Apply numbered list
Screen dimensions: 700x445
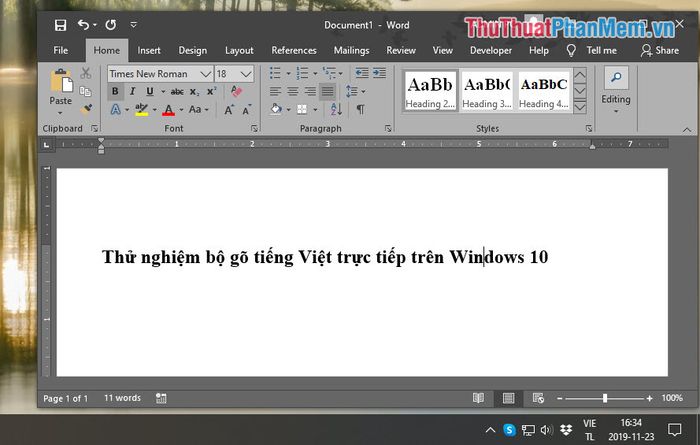pyautogui.click(x=302, y=73)
